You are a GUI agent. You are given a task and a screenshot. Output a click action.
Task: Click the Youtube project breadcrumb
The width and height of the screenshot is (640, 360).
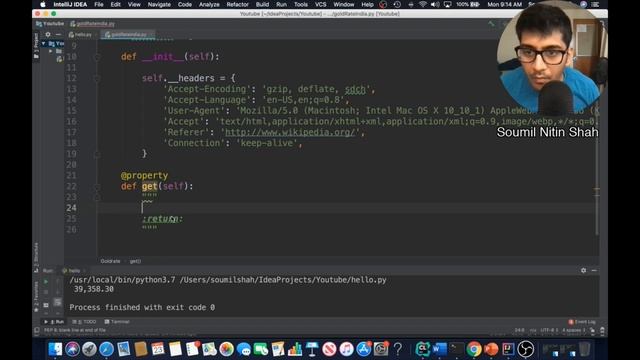[x=50, y=24]
